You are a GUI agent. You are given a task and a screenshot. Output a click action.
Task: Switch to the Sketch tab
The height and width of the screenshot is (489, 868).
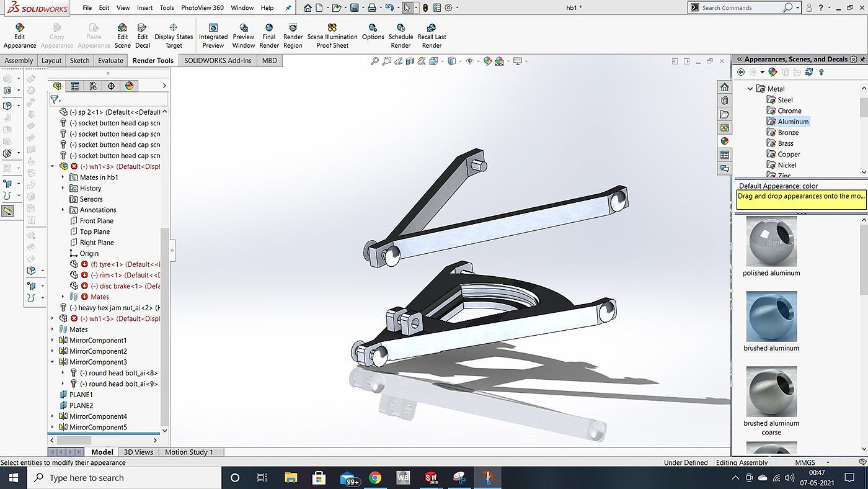(x=79, y=60)
